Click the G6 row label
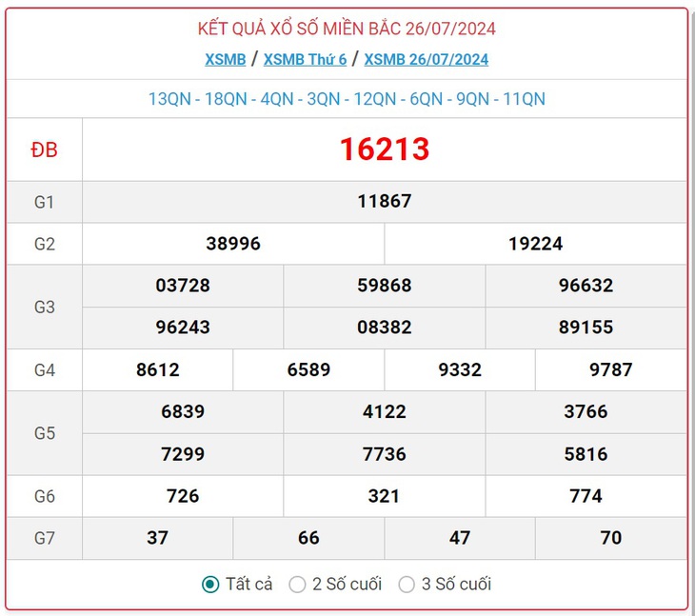Screen dimensions: 695x616 pos(45,496)
